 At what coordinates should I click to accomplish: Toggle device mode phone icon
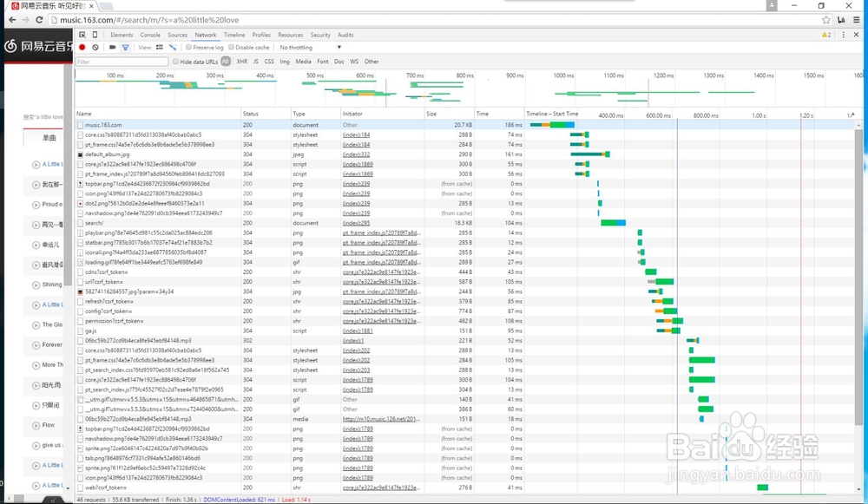[95, 35]
